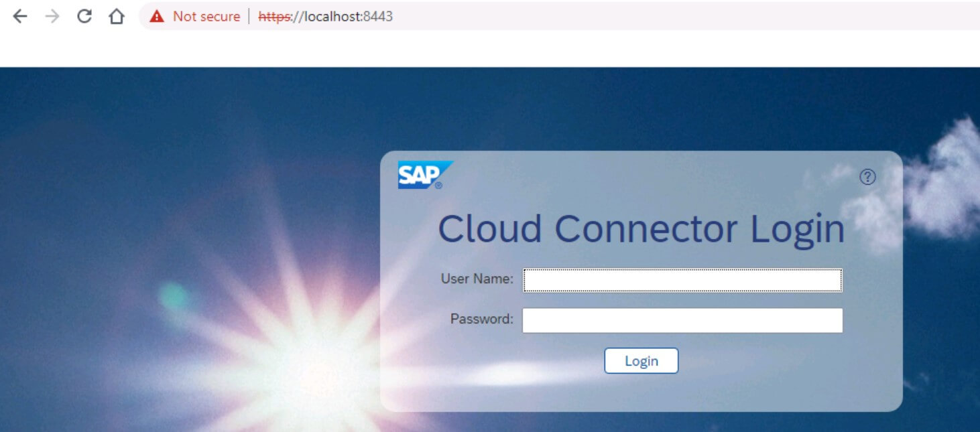The width and height of the screenshot is (980, 432).
Task: Click the 'Password:' label
Action: point(482,319)
